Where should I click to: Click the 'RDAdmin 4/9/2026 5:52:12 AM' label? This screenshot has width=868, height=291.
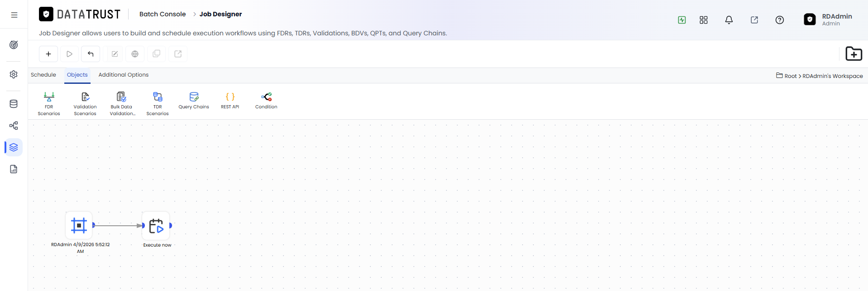[80, 248]
